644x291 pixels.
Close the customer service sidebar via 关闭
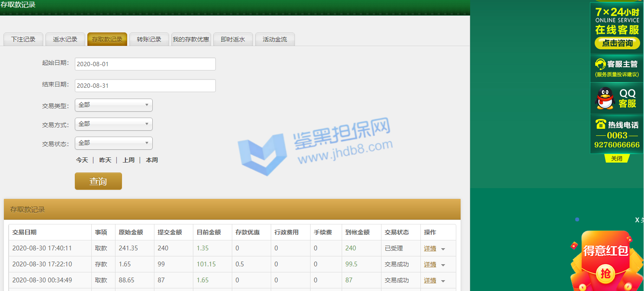click(x=616, y=159)
